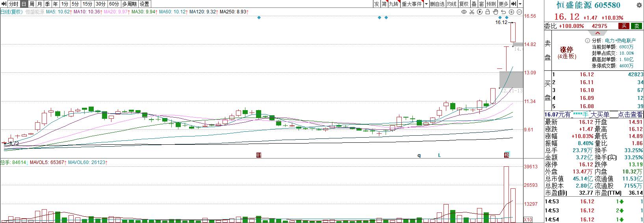
Task: Switch to the 30分 minute chart
Action: [101, 4]
